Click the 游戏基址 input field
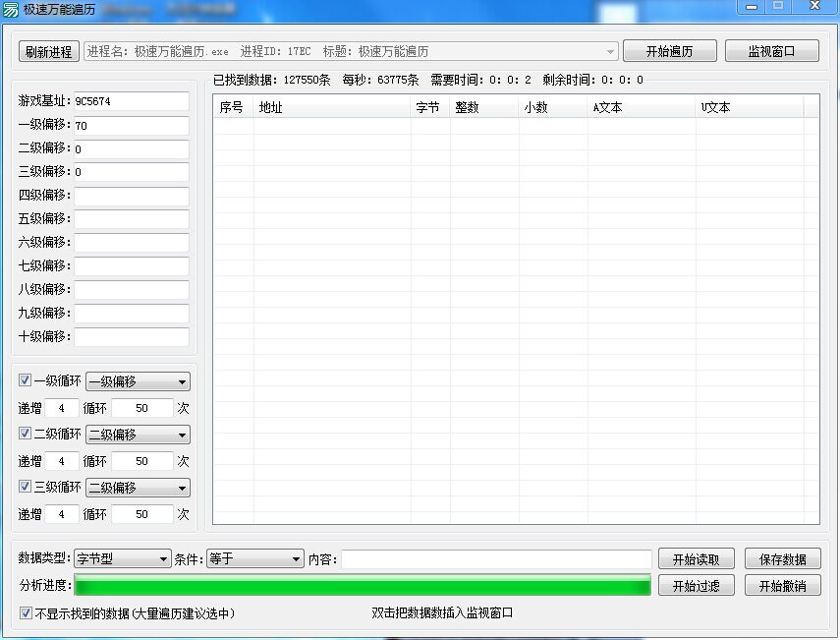 pyautogui.click(x=132, y=101)
